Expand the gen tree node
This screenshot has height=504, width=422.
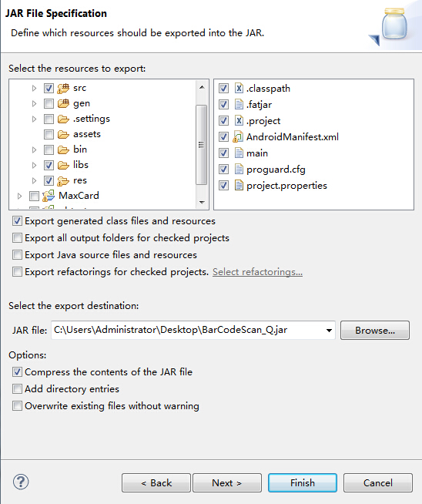(34, 103)
